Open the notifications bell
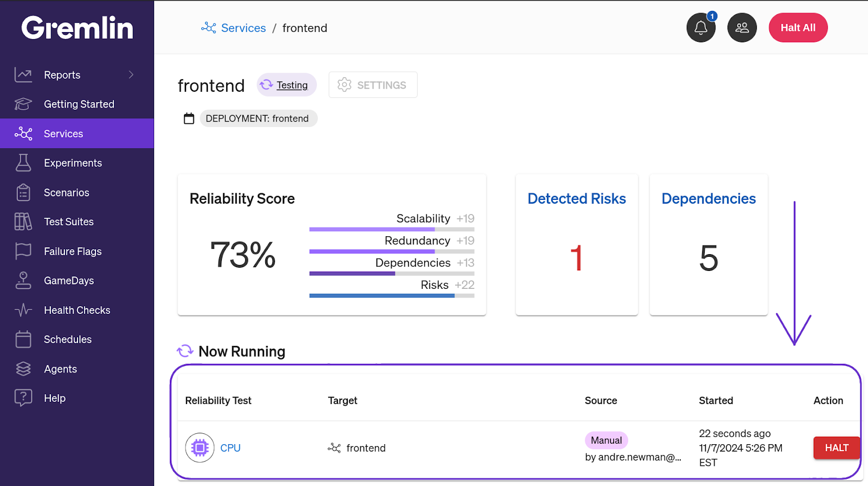The image size is (868, 486). click(x=701, y=28)
